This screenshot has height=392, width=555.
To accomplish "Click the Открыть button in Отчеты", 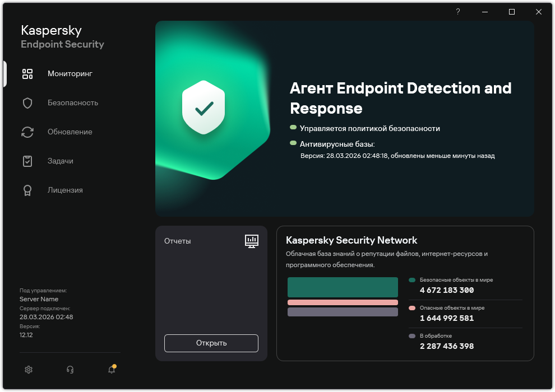I will (211, 343).
